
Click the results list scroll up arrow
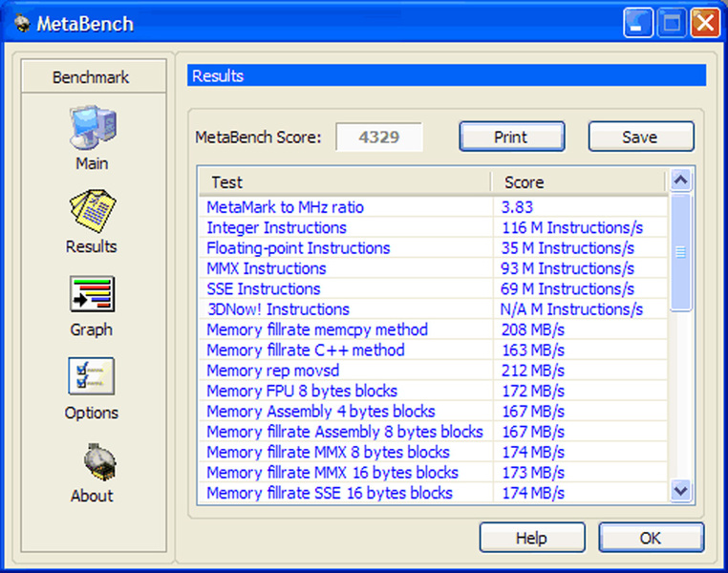click(x=680, y=180)
